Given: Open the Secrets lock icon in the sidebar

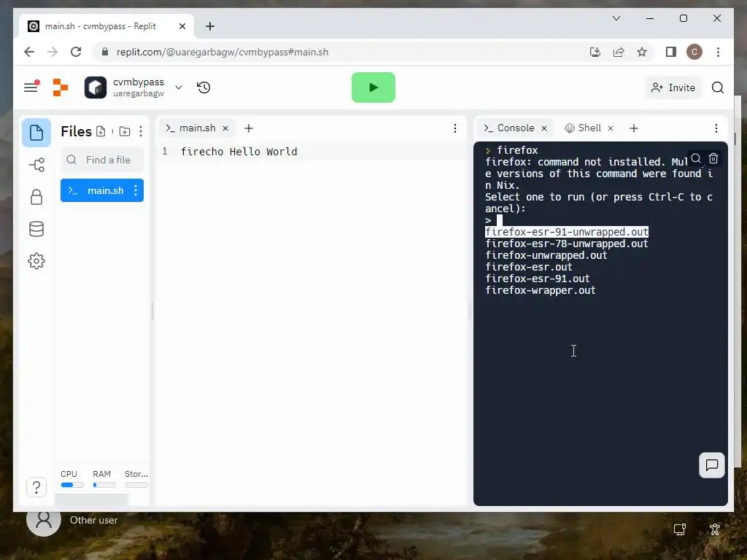Looking at the screenshot, I should (36, 197).
